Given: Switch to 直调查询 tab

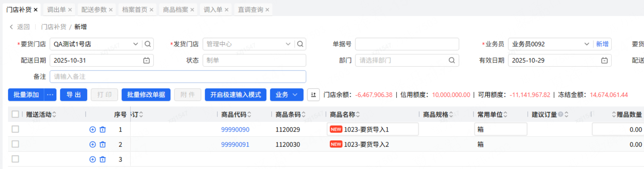Looking at the screenshot, I should [x=251, y=10].
